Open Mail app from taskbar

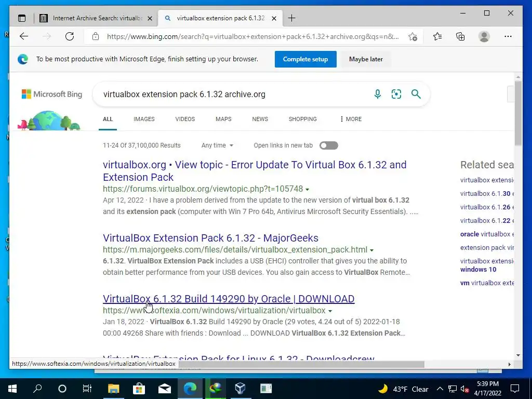[x=165, y=389]
